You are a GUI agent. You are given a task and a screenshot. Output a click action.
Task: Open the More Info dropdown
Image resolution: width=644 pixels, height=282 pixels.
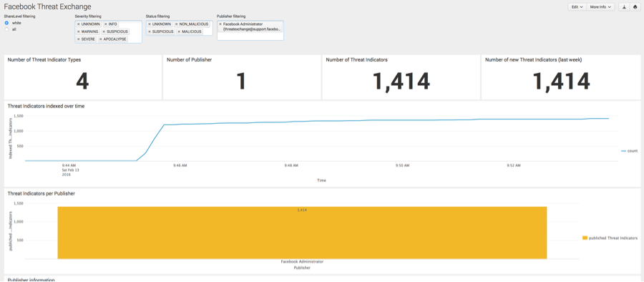pyautogui.click(x=600, y=7)
